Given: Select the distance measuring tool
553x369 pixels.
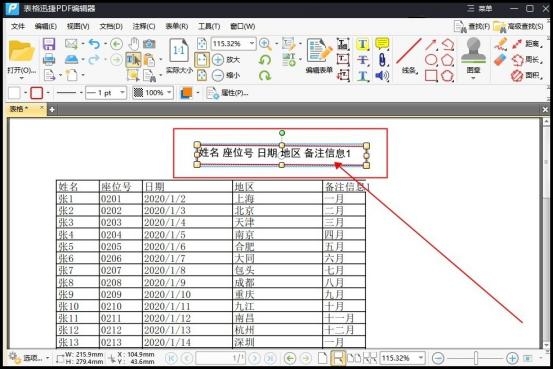Looking at the screenshot, I should point(527,44).
